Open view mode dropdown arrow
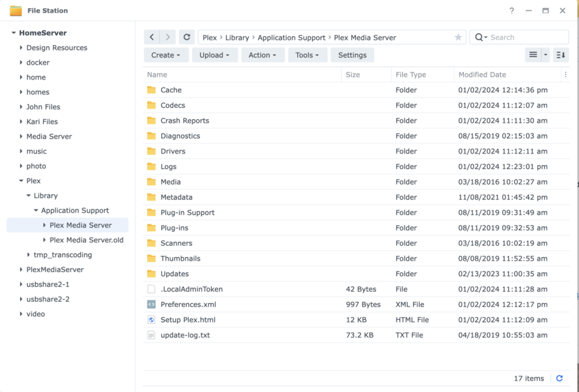Screen dimensions: 579x392 (545, 55)
